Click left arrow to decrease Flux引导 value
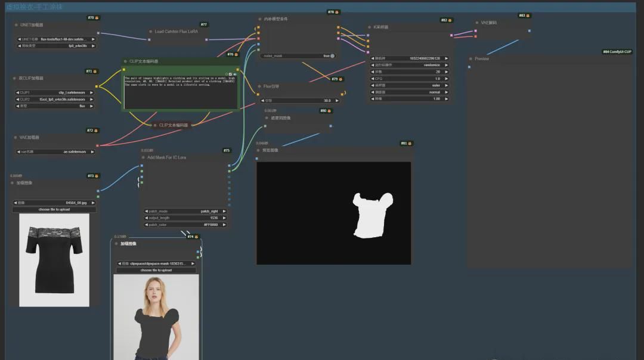Image resolution: width=644 pixels, height=360 pixels. [262, 101]
